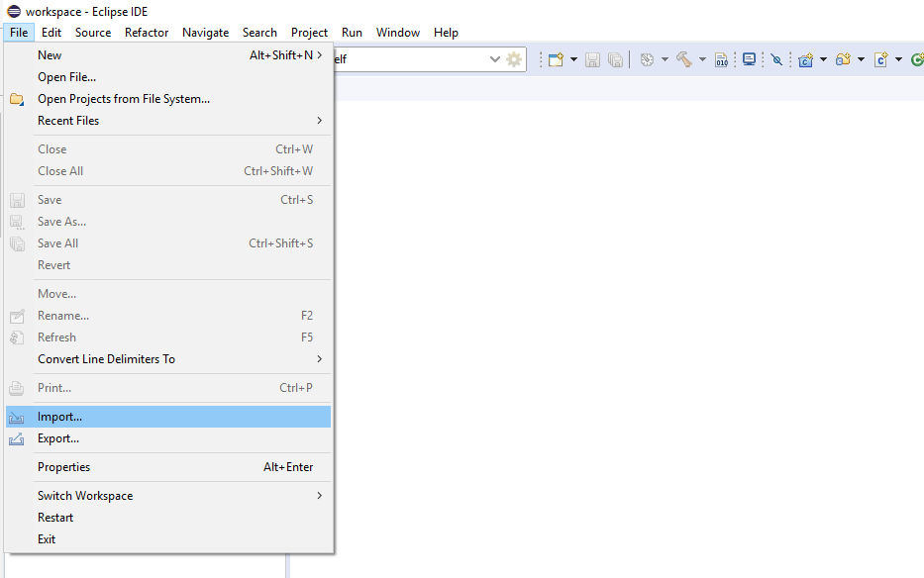Image resolution: width=924 pixels, height=578 pixels.
Task: Click the Eclipse logo in title bar
Action: 14,12
